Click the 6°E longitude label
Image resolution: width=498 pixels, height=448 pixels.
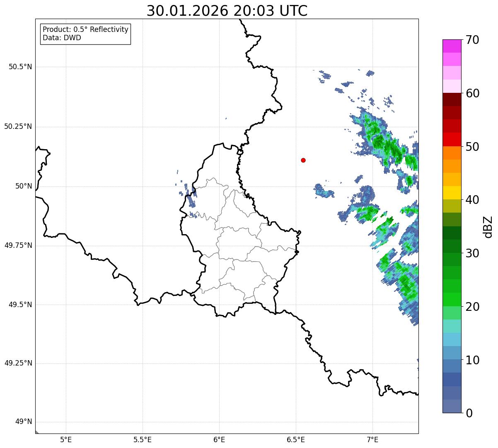(x=219, y=439)
